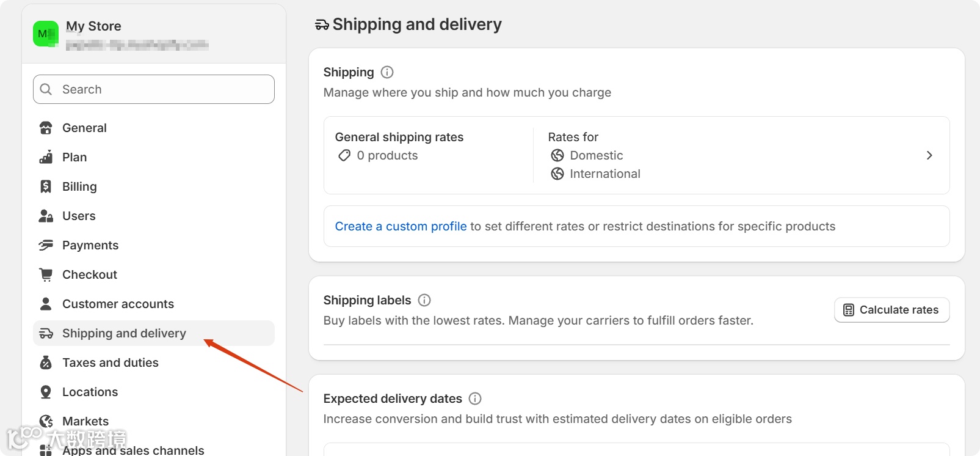Click the Shipping info circle icon

(x=387, y=72)
